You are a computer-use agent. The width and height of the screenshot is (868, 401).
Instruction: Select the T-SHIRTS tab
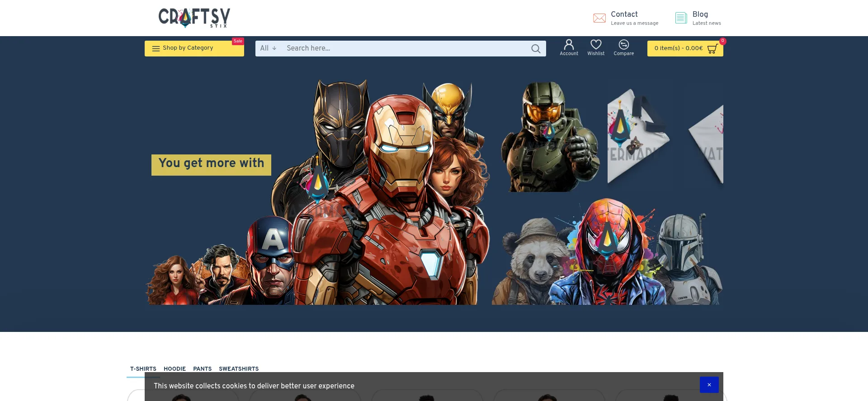pyautogui.click(x=143, y=369)
